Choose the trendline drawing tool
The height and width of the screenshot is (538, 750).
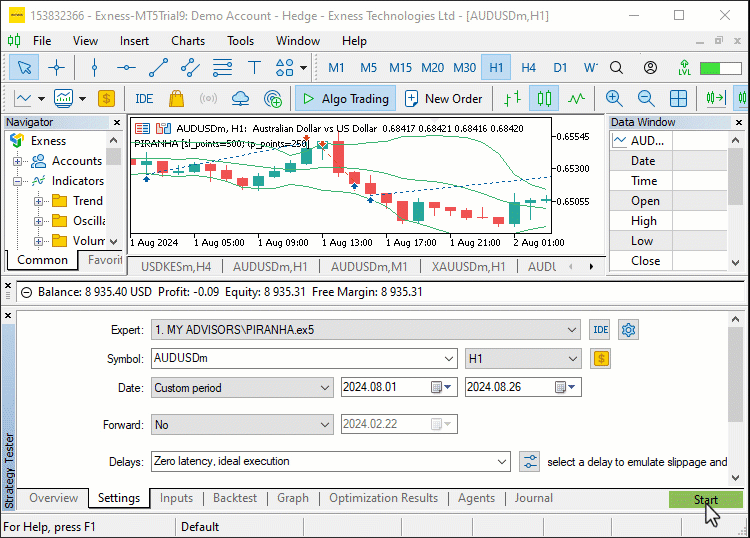point(158,67)
